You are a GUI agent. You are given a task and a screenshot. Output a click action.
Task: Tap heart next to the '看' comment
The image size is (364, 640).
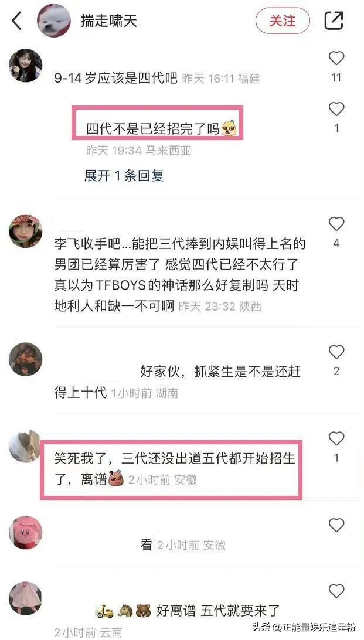coord(336,525)
